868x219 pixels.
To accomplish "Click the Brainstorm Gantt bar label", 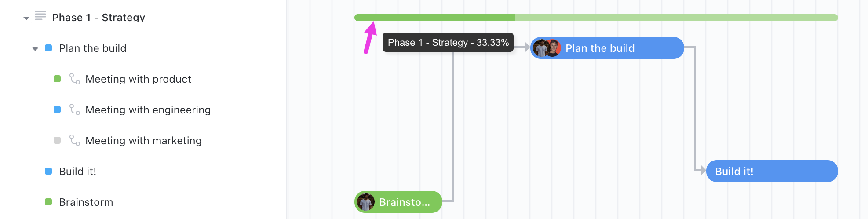I will pyautogui.click(x=404, y=202).
